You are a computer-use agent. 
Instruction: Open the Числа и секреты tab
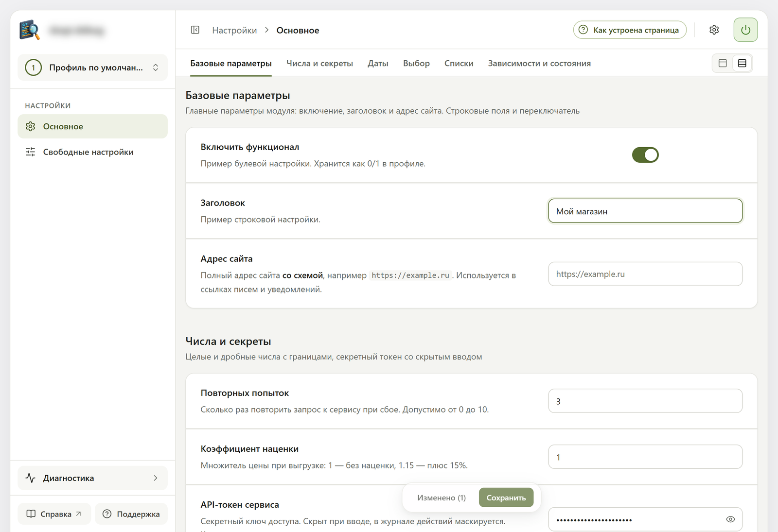click(x=319, y=64)
